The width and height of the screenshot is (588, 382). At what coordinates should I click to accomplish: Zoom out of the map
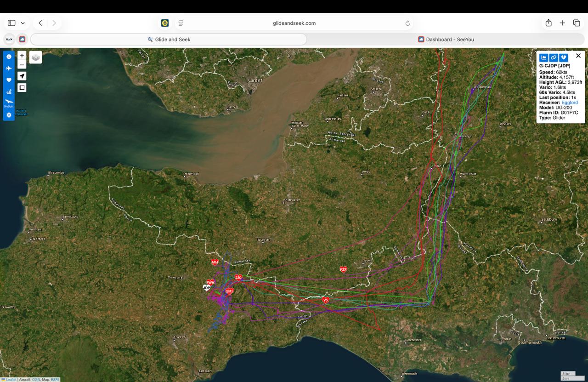tap(22, 64)
